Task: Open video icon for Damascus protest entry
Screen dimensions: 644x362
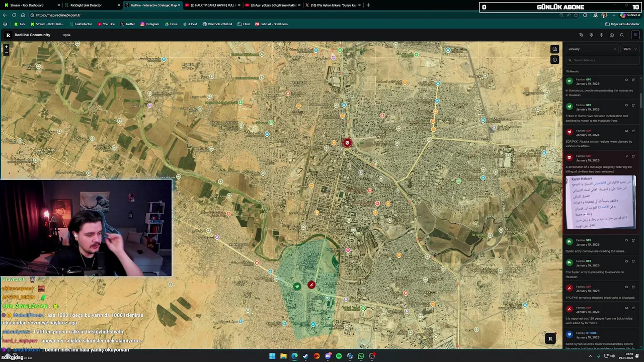Action: [x=626, y=79]
